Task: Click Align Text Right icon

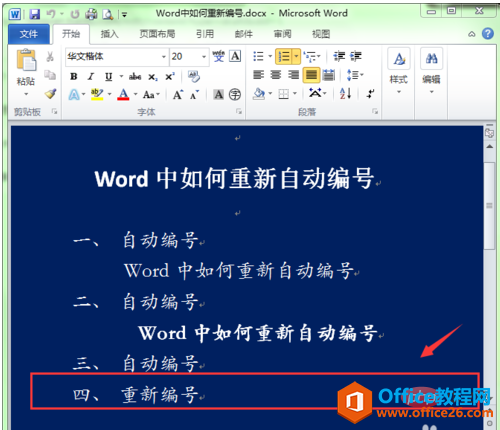Action: (x=293, y=75)
